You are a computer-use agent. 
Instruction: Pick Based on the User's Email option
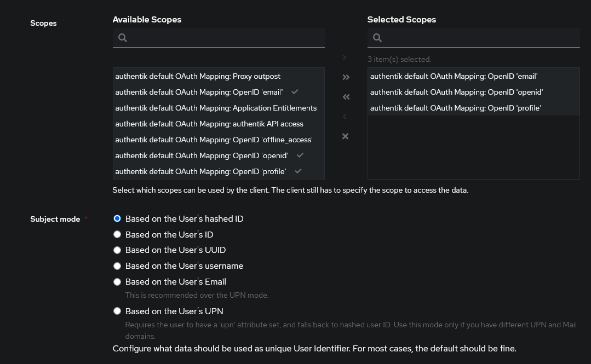tap(117, 282)
